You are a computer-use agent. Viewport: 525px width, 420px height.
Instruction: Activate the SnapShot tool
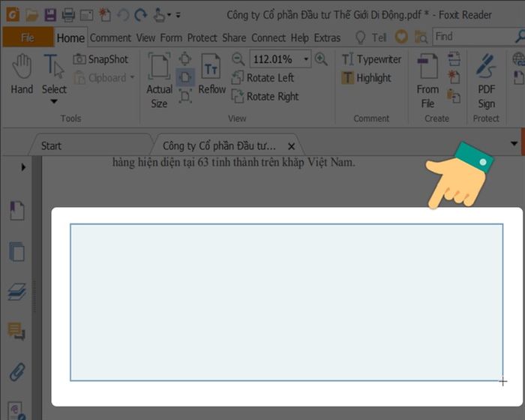(x=100, y=59)
